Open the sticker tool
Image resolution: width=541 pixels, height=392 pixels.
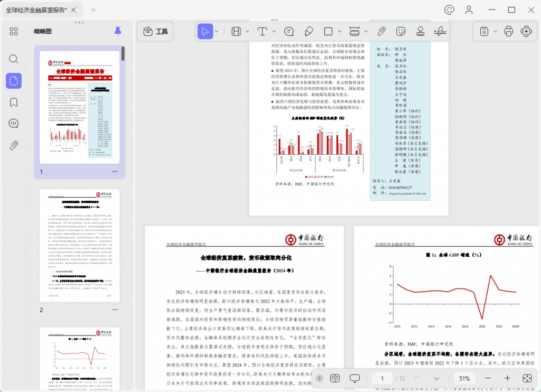coord(400,31)
